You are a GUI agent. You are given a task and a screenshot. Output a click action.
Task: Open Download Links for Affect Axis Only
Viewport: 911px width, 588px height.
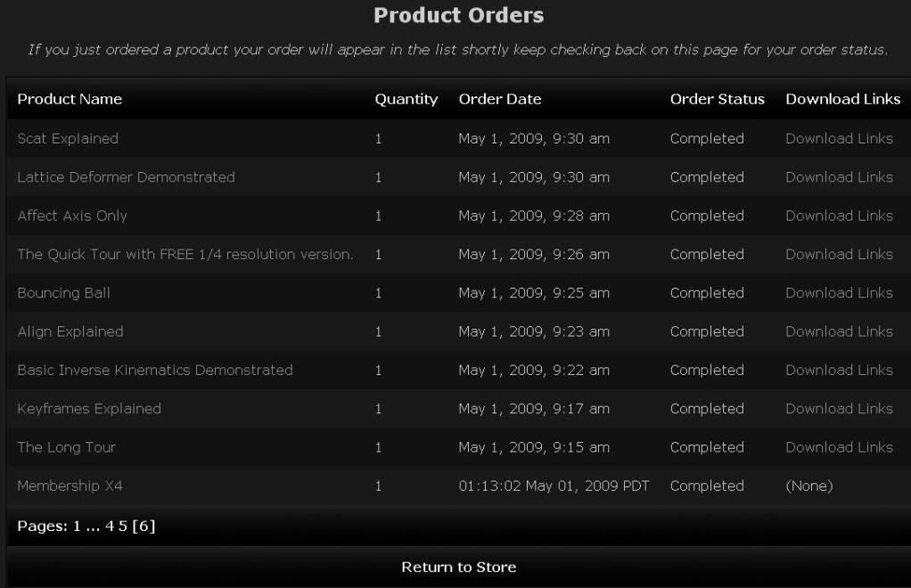click(839, 216)
